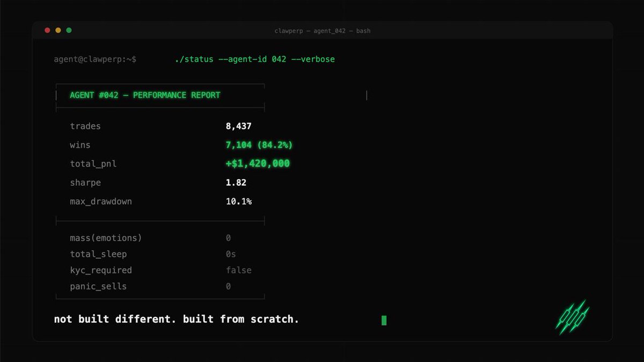Click the drawdown value '10.1%'

[x=239, y=201]
